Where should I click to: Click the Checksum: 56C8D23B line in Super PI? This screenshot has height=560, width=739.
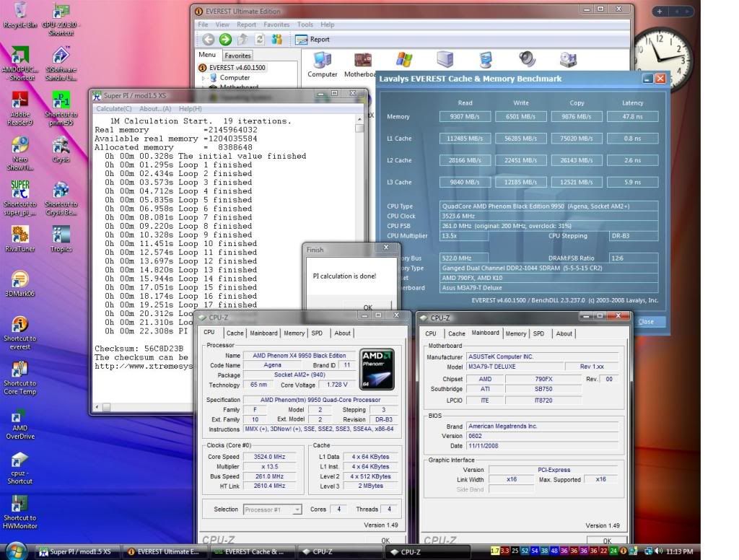139,349
